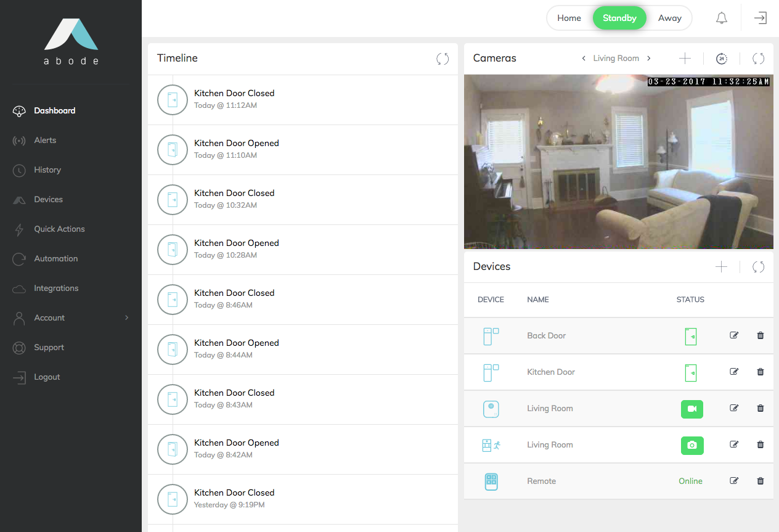
Task: Click the Remote's Online status
Action: pyautogui.click(x=690, y=481)
